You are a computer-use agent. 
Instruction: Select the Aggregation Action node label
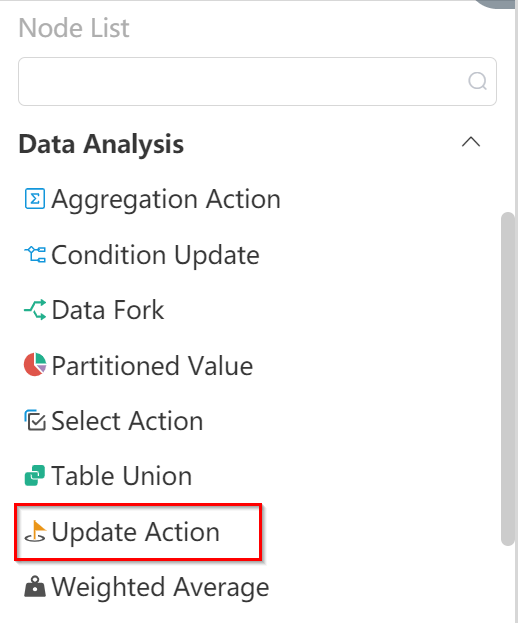(166, 199)
